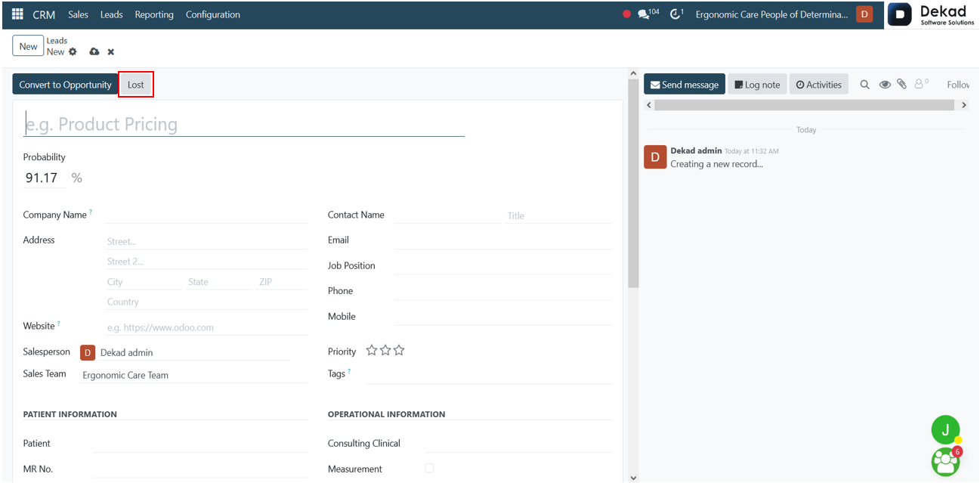Click the Dekad Software Solutions logo

point(932,15)
